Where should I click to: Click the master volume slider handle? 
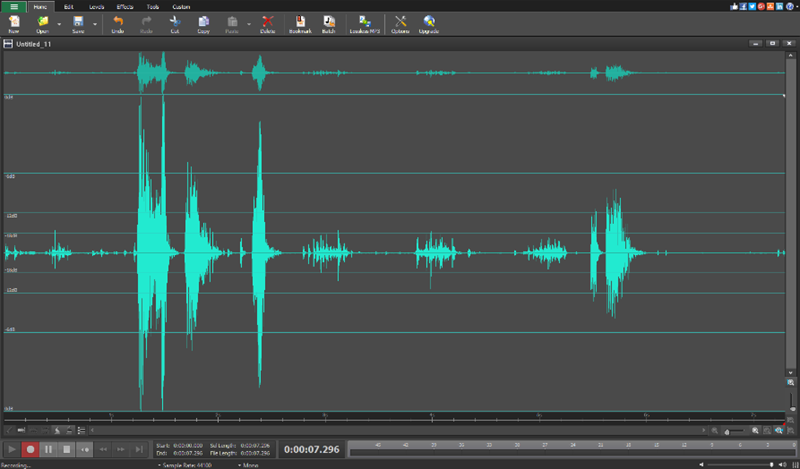(771, 465)
